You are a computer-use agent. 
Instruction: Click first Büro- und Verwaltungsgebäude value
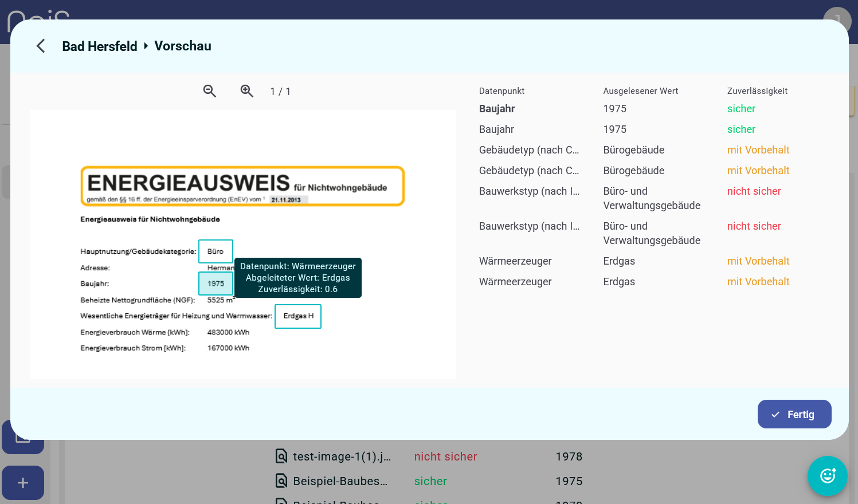pyautogui.click(x=652, y=198)
